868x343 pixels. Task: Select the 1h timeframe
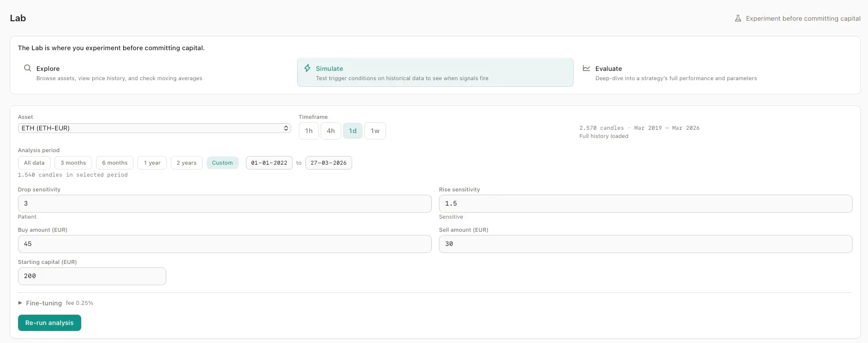[x=309, y=131]
